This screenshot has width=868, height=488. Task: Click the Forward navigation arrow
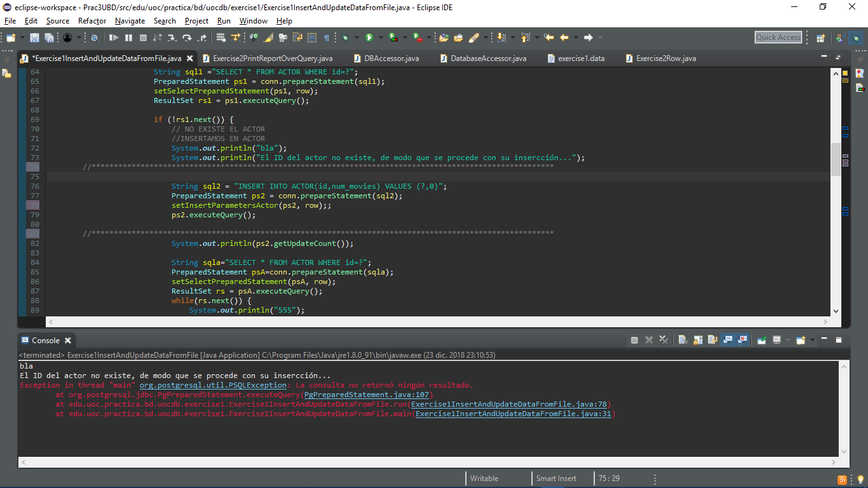(x=588, y=38)
